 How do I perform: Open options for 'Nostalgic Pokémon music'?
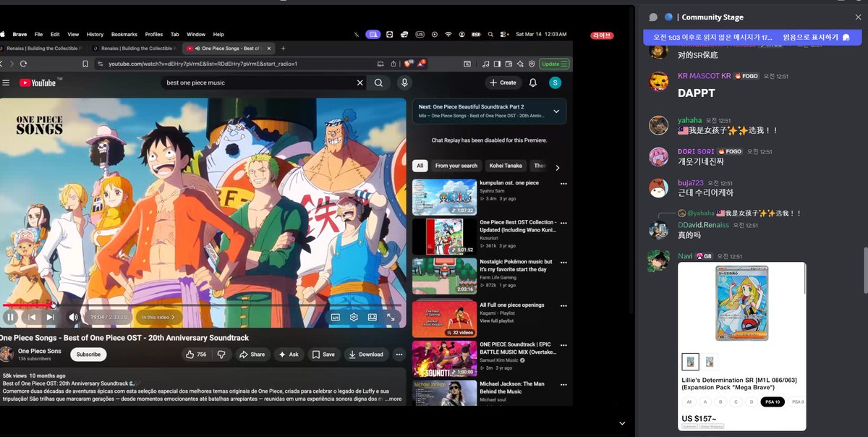coord(563,262)
